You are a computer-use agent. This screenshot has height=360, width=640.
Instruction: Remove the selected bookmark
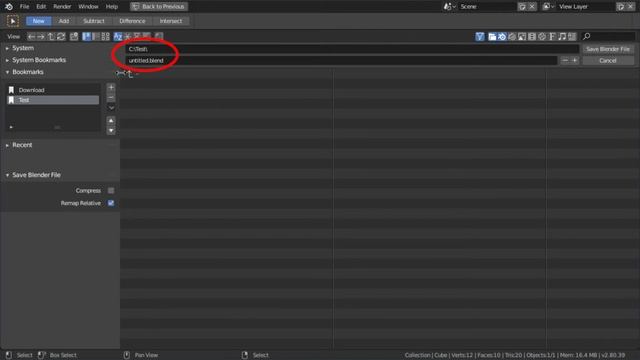tap(111, 98)
